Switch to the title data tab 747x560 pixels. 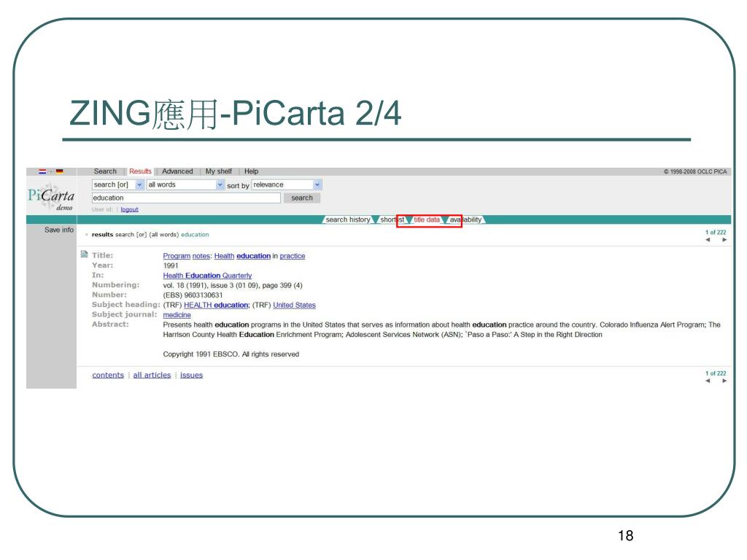(426, 219)
